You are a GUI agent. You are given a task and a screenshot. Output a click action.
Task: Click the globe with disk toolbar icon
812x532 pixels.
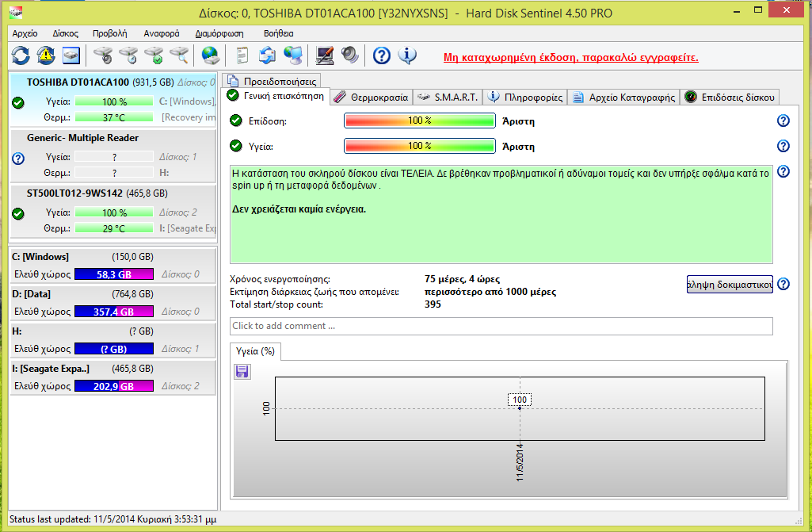[210, 55]
